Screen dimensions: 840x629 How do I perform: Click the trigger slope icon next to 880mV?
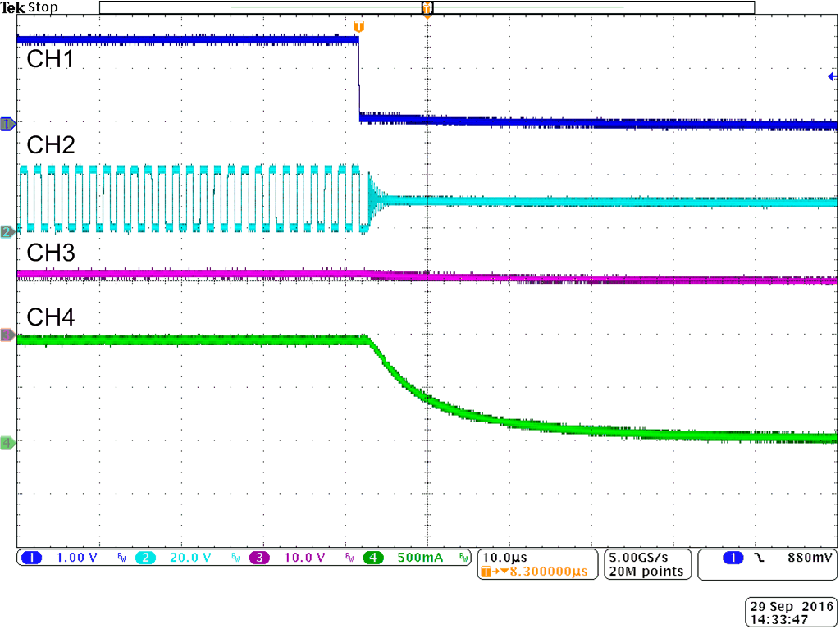(759, 558)
